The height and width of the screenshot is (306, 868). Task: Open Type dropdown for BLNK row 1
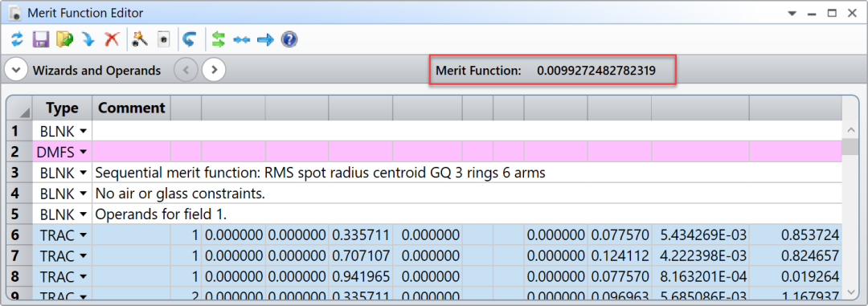point(84,131)
